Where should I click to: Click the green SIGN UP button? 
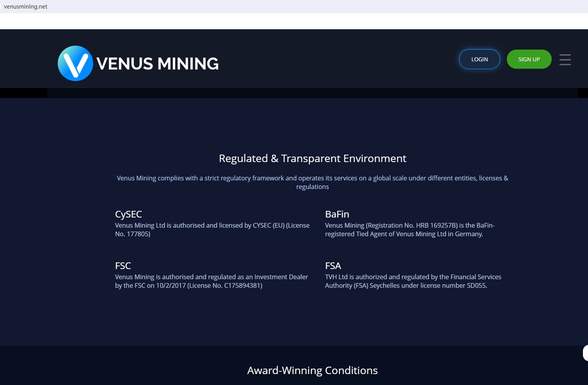(529, 59)
